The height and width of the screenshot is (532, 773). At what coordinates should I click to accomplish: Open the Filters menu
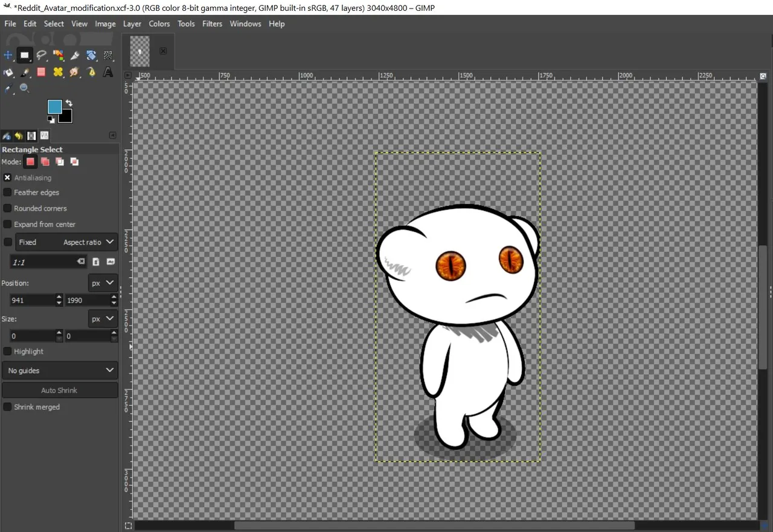tap(212, 24)
